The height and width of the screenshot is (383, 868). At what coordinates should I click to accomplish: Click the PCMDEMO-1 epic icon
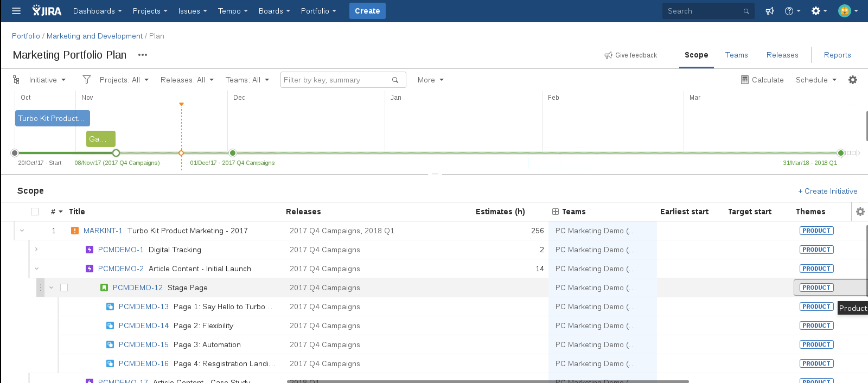click(x=90, y=250)
